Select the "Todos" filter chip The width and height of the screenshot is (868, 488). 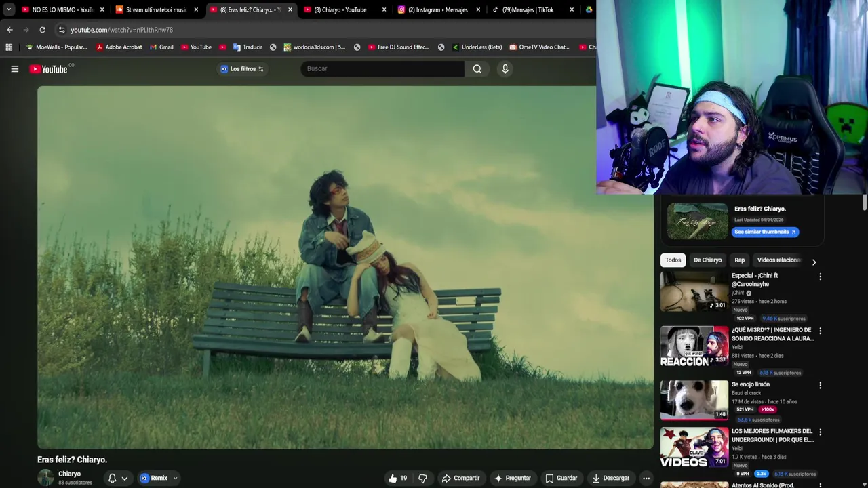coord(673,260)
